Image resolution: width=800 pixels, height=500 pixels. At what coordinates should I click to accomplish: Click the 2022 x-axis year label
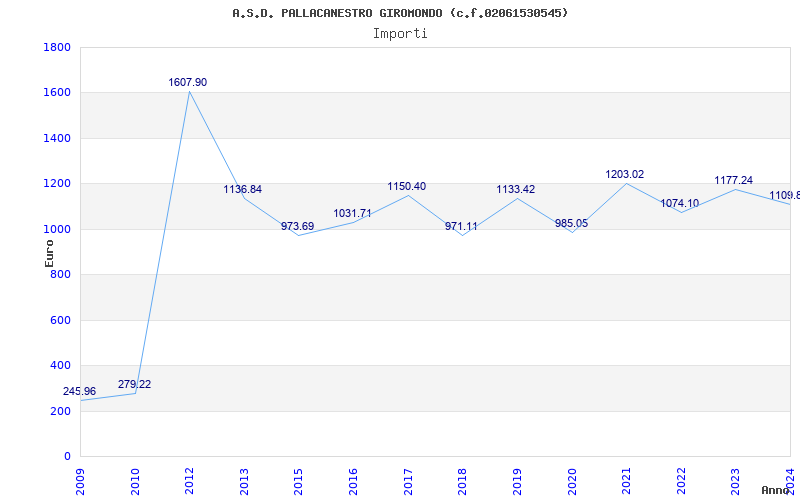[x=681, y=482]
